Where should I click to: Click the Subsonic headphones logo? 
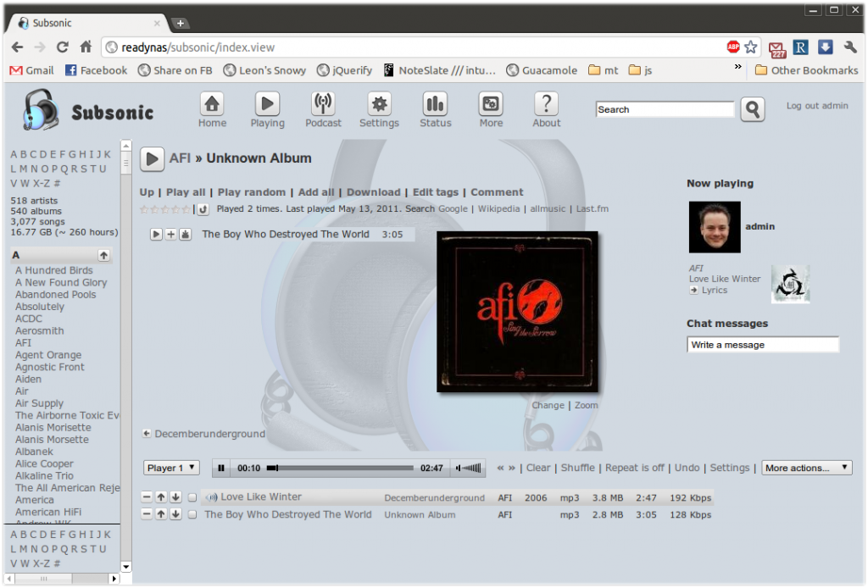(40, 110)
